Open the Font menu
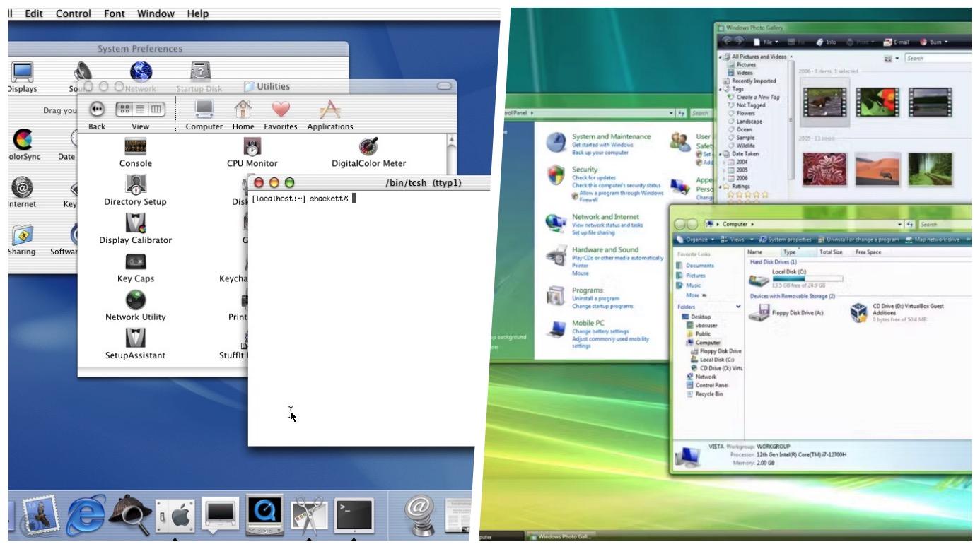 pyautogui.click(x=114, y=13)
